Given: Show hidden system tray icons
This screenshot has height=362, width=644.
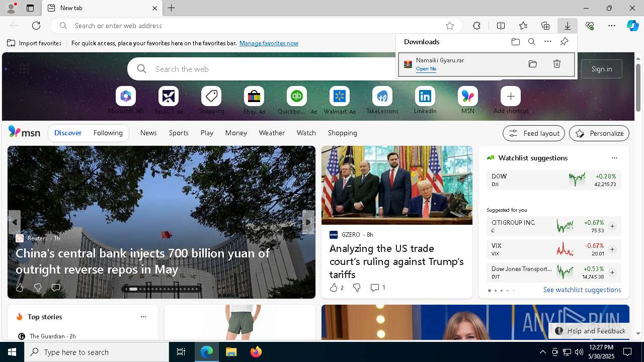Looking at the screenshot, I should 542,352.
